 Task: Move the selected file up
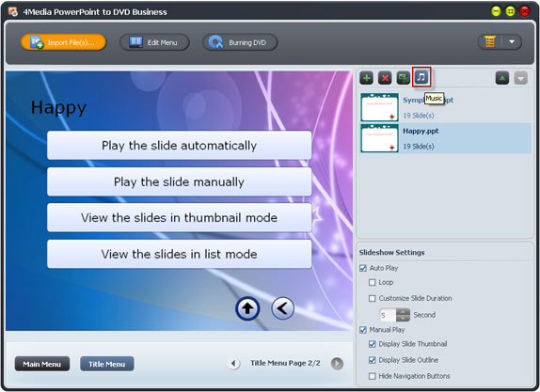point(502,78)
